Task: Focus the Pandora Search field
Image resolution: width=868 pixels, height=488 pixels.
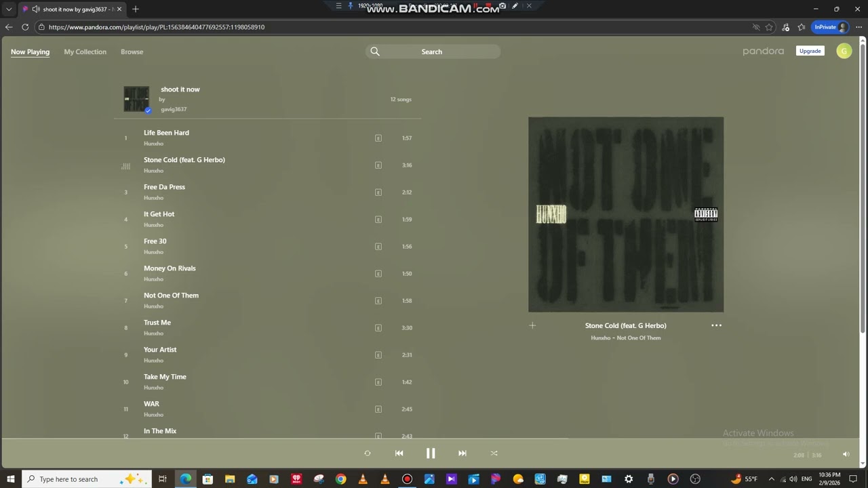Action: 433,52
